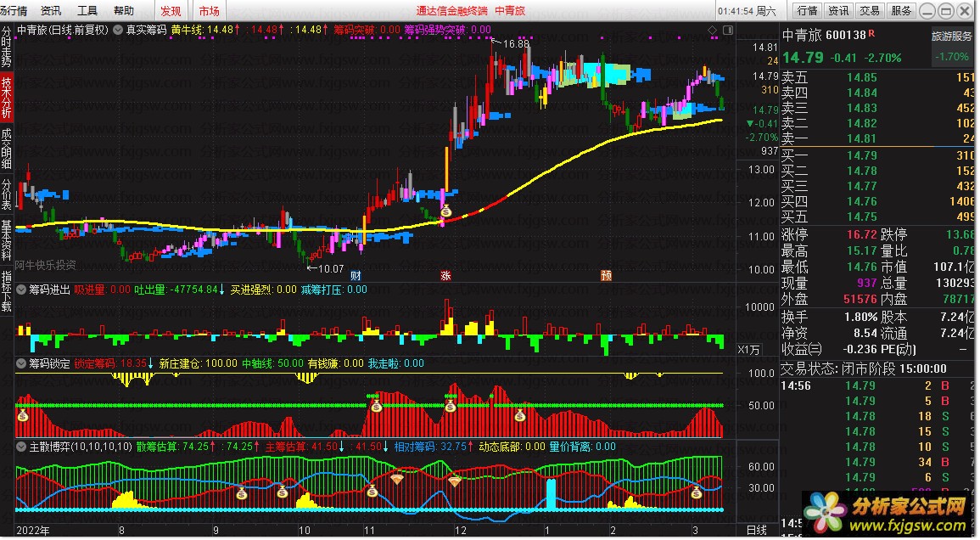Select the 分价表 sidebar tab

6,194
